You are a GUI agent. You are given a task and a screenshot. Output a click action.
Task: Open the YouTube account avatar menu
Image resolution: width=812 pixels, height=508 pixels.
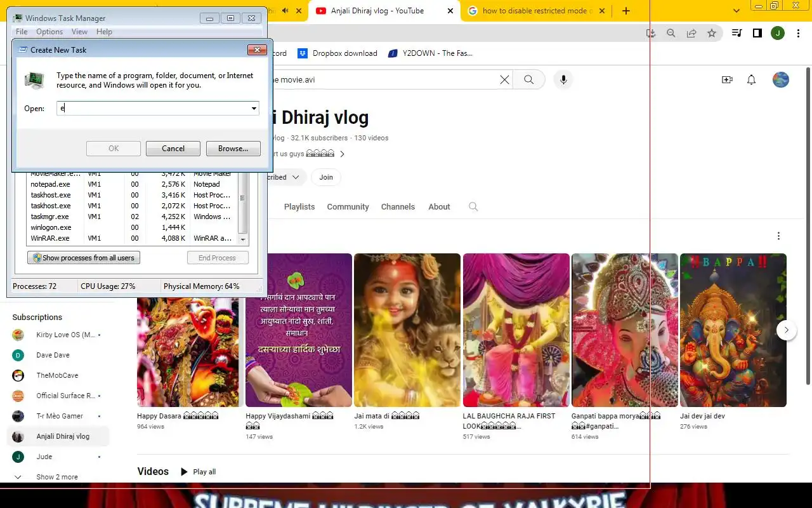pos(780,79)
